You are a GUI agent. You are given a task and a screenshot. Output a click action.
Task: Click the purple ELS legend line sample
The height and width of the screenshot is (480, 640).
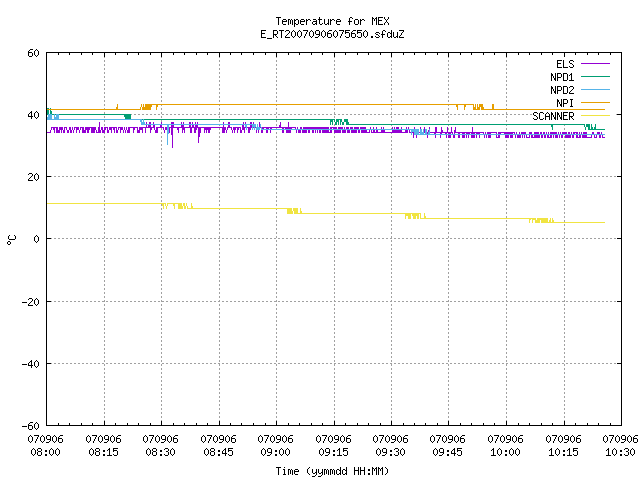595,64
